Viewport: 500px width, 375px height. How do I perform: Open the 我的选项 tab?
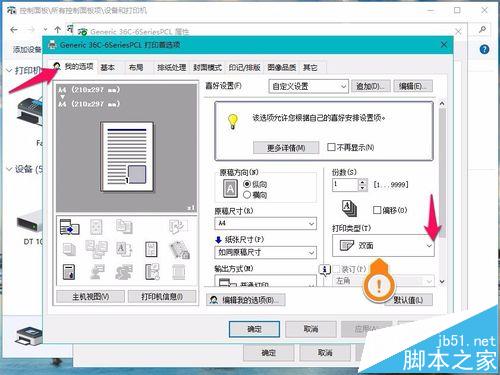tap(74, 67)
